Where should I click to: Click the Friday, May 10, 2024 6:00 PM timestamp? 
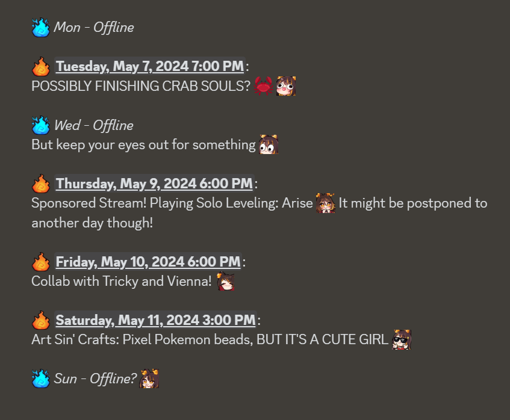[148, 262]
